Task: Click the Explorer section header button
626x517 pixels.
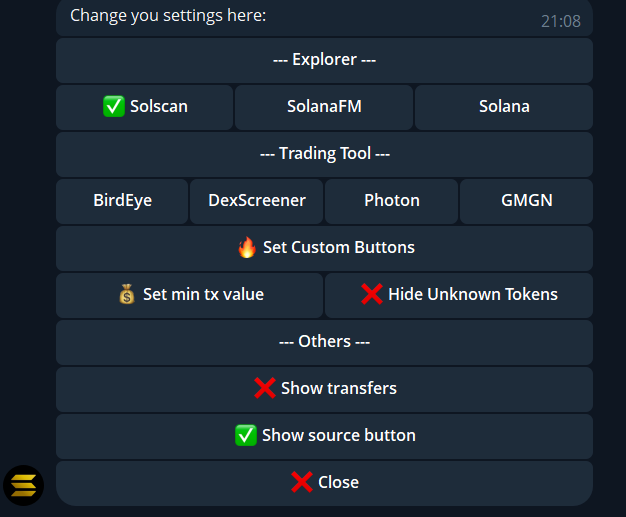Action: [324, 60]
